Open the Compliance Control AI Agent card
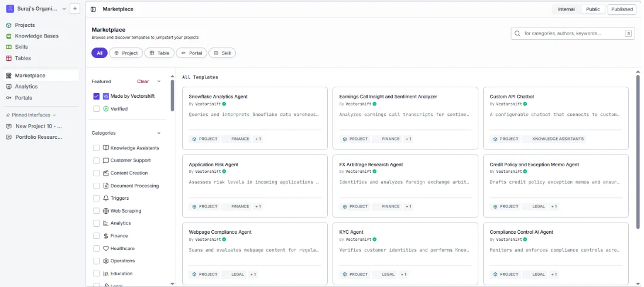 pyautogui.click(x=556, y=254)
